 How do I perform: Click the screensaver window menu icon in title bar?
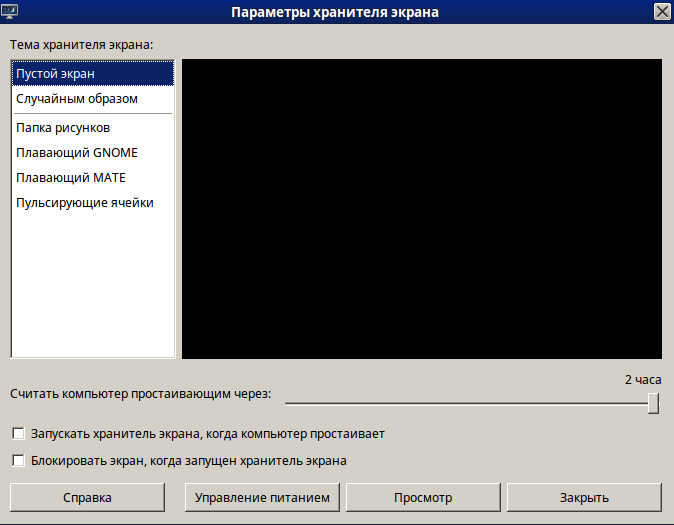coord(11,12)
